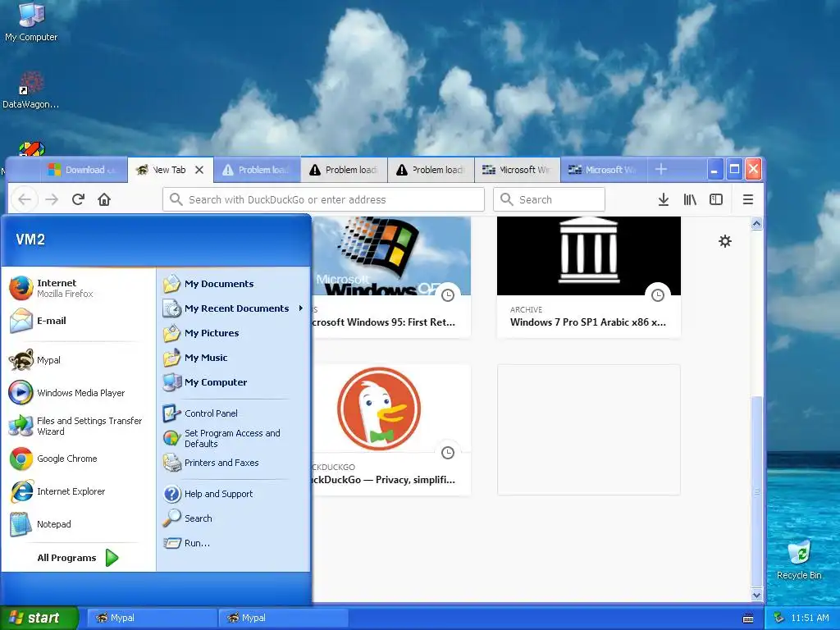Toggle the browser sidebar icon

coord(716,199)
